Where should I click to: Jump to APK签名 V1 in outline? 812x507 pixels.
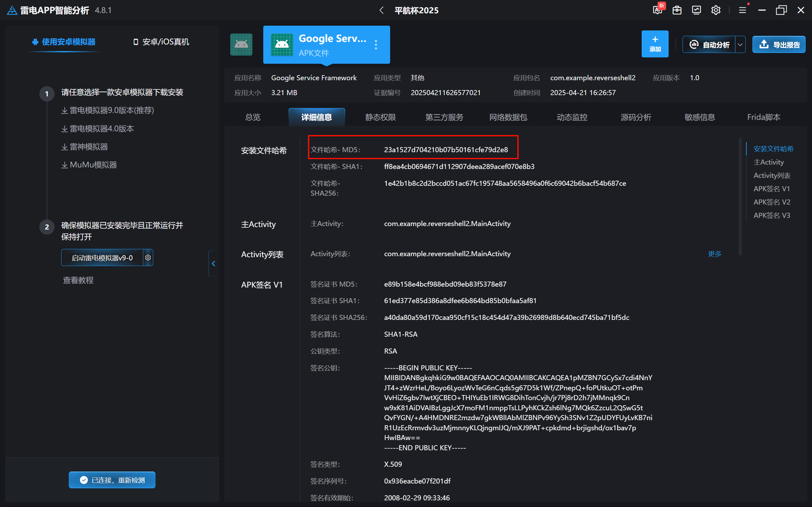772,189
